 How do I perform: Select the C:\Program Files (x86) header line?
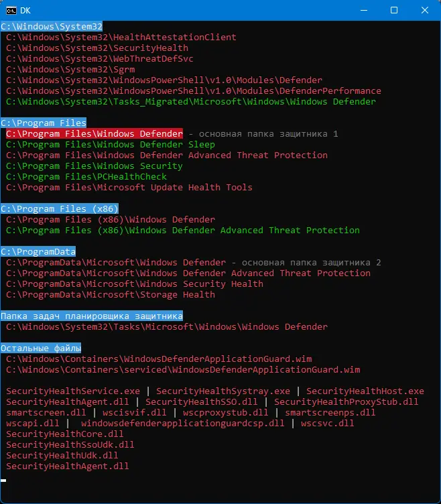point(60,208)
